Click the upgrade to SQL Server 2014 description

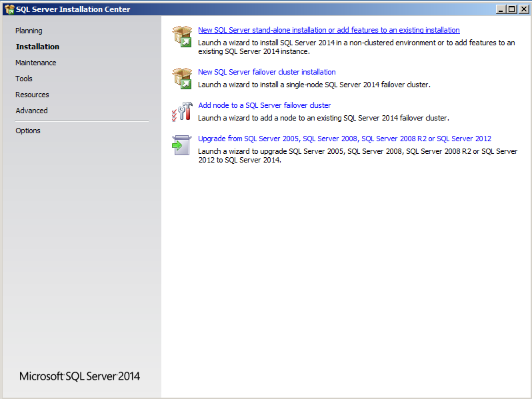(357, 156)
